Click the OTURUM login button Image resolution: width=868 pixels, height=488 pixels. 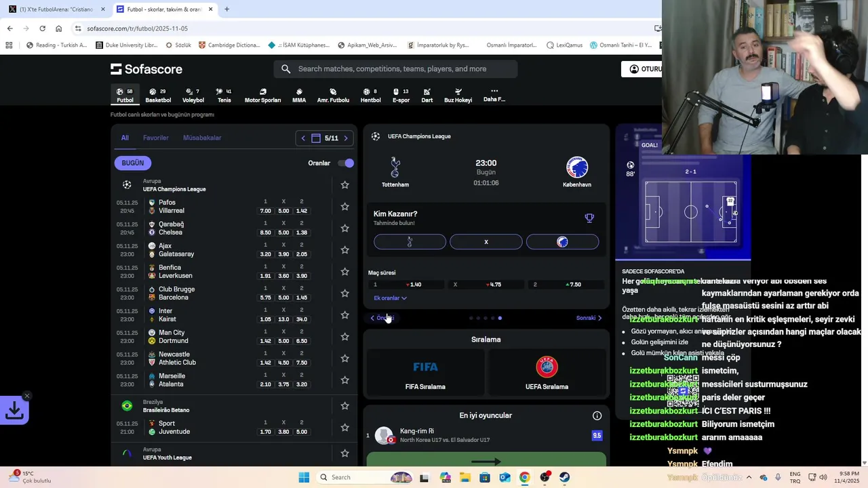coord(642,69)
